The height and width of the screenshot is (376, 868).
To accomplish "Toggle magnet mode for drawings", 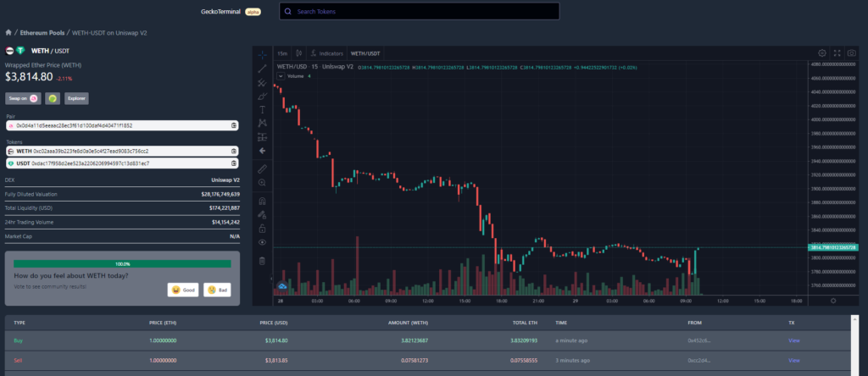I will (263, 200).
